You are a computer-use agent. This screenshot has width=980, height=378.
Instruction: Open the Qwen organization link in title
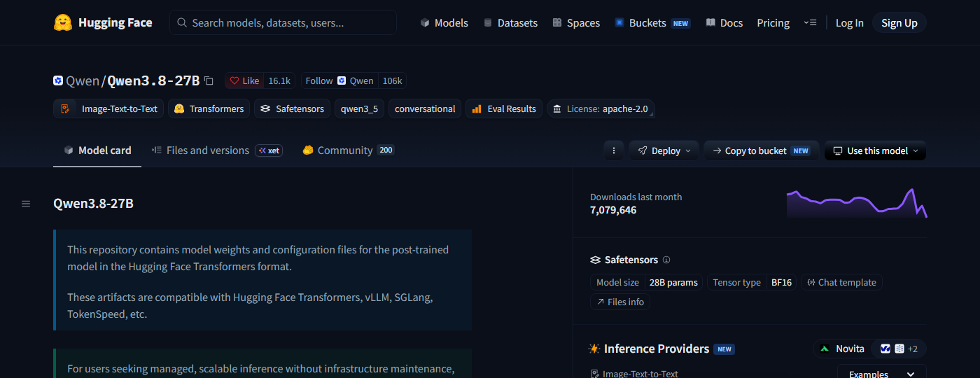83,81
